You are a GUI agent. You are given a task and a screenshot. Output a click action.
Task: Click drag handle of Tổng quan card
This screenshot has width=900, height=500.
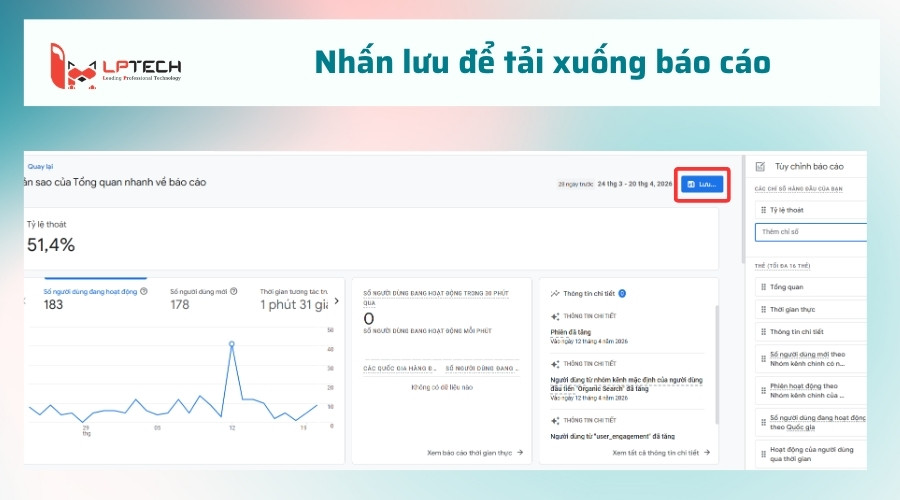pos(763,287)
